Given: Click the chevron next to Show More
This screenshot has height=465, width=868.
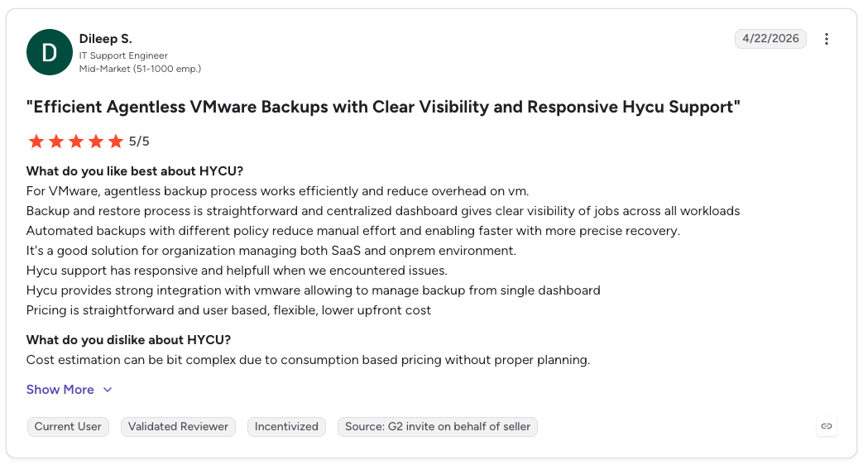Looking at the screenshot, I should (x=108, y=390).
